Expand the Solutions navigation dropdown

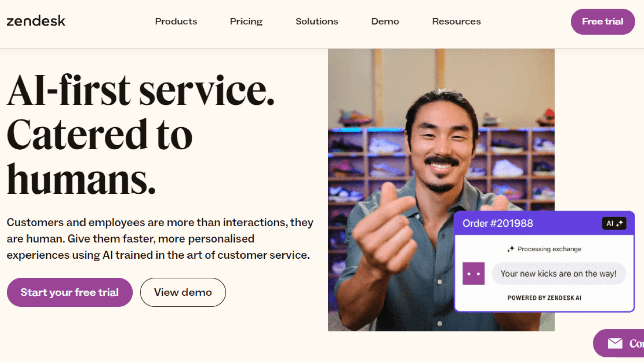click(317, 21)
